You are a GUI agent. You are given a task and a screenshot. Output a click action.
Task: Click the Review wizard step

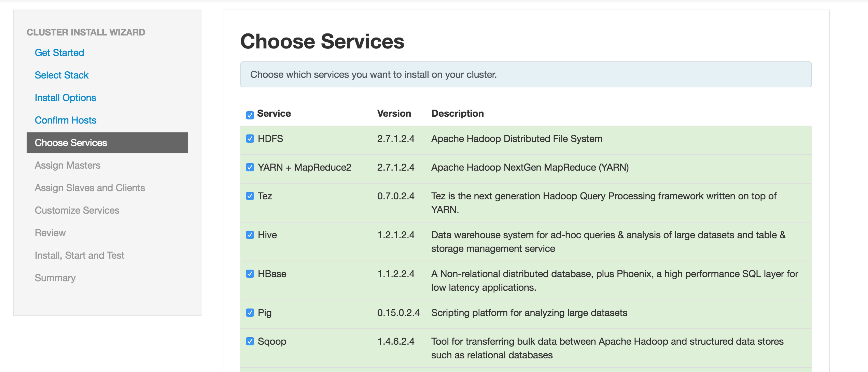(50, 233)
